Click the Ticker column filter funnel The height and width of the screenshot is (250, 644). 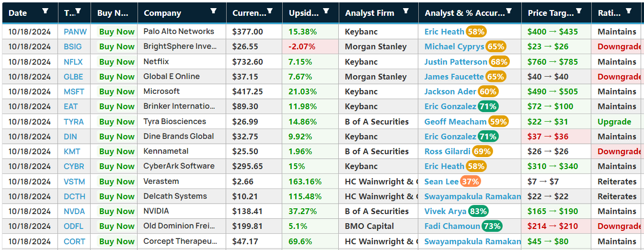click(x=78, y=11)
